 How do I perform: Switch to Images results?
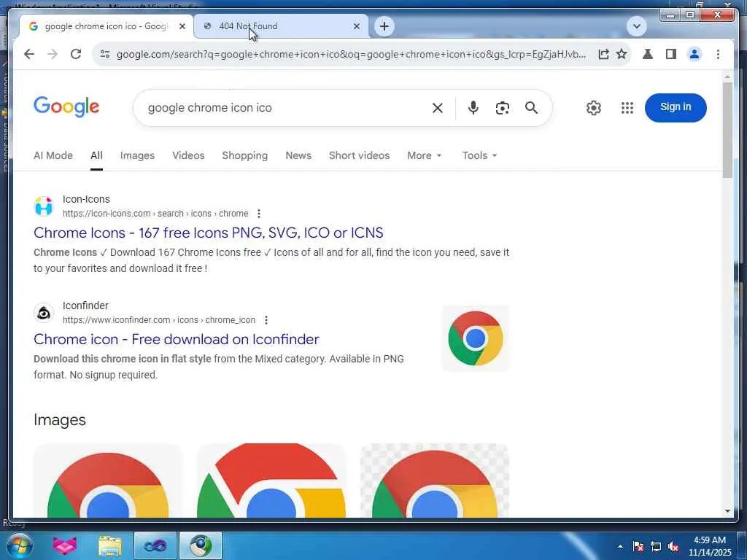(x=137, y=156)
